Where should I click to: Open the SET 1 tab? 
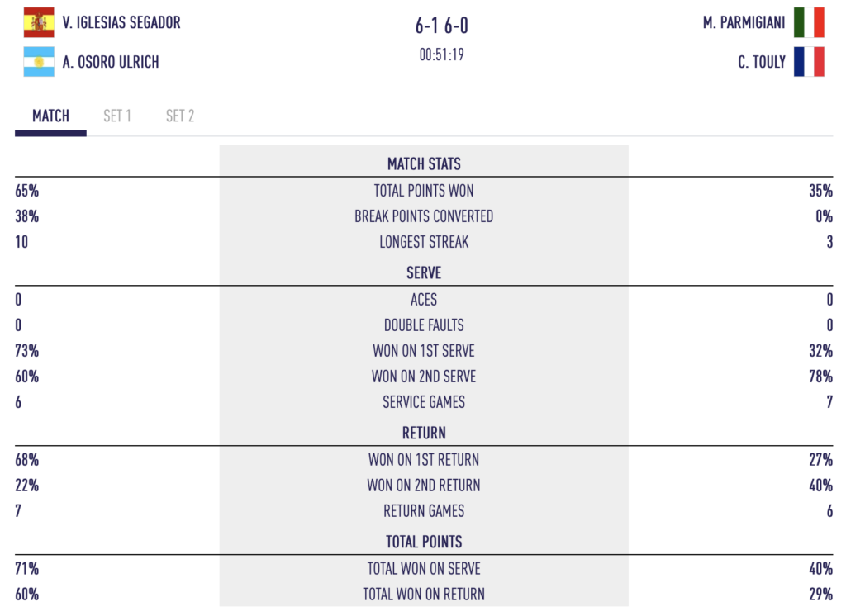tap(117, 116)
